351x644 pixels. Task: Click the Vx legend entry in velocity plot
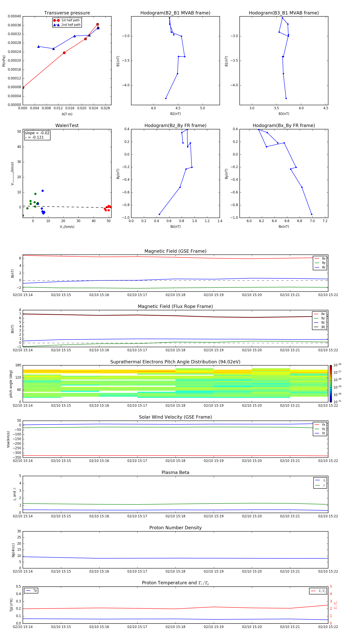point(320,424)
